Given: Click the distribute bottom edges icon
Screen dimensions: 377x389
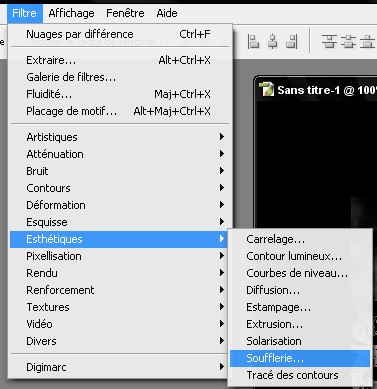Looking at the screenshot, I should (367, 42).
